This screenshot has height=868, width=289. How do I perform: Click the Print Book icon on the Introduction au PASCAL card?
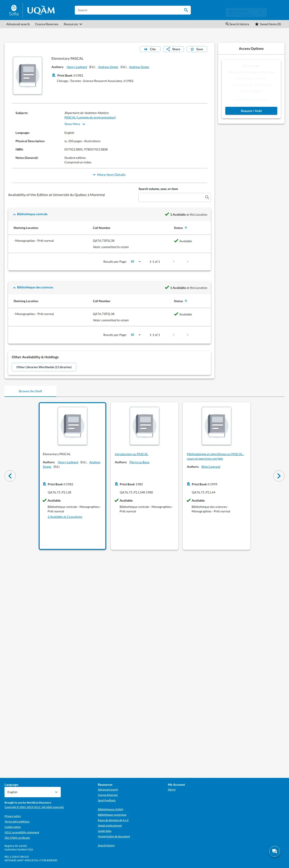(x=116, y=484)
